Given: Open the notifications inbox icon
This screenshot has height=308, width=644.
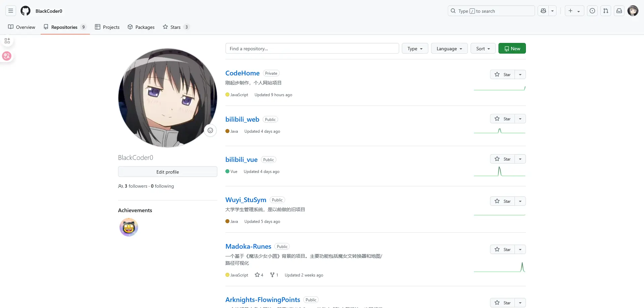Looking at the screenshot, I should pos(619,11).
